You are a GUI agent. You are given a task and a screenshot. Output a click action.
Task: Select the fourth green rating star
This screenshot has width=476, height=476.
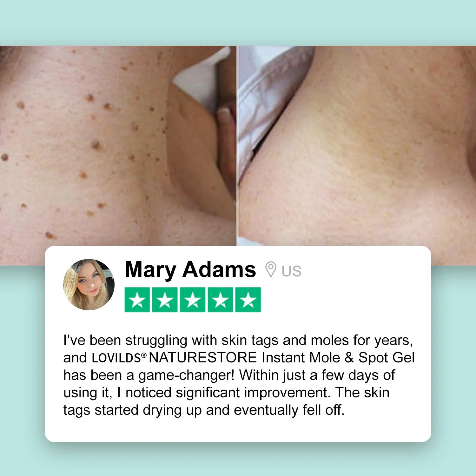point(220,300)
